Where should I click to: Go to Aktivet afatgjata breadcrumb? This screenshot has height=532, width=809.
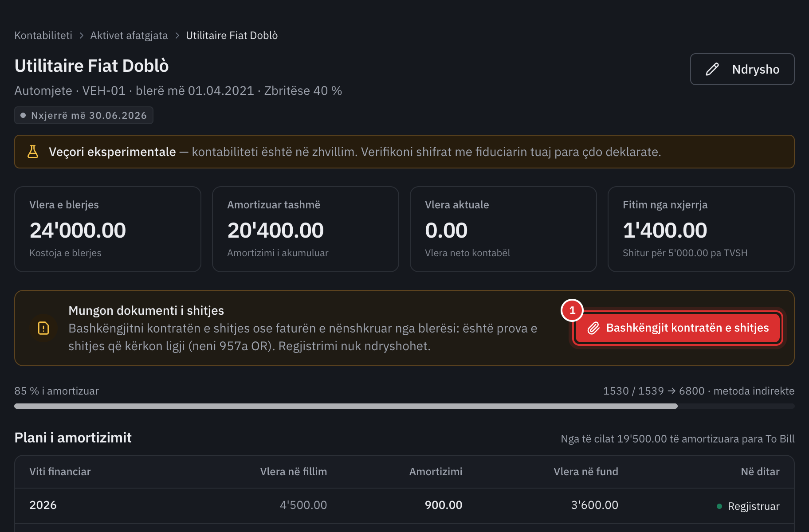pos(129,35)
